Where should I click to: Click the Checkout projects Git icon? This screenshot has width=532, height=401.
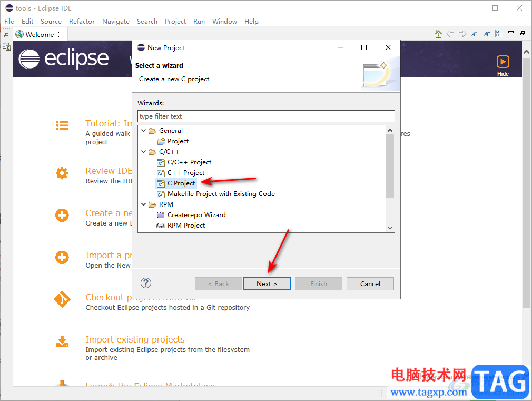(62, 299)
